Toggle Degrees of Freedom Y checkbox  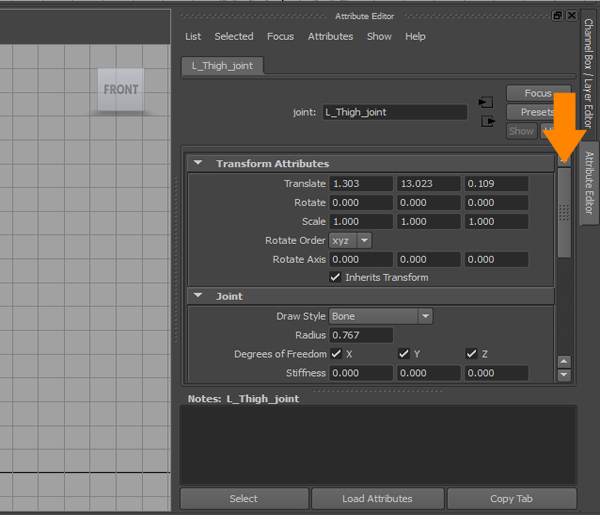[404, 354]
